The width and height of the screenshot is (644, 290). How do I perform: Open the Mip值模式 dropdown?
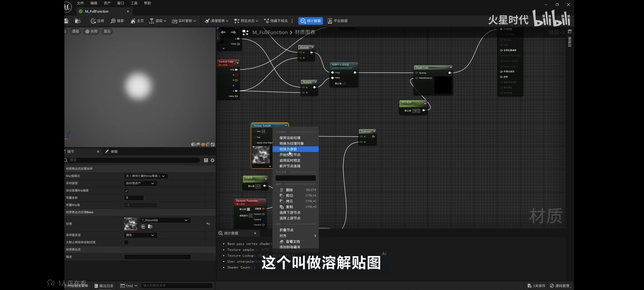click(x=145, y=176)
